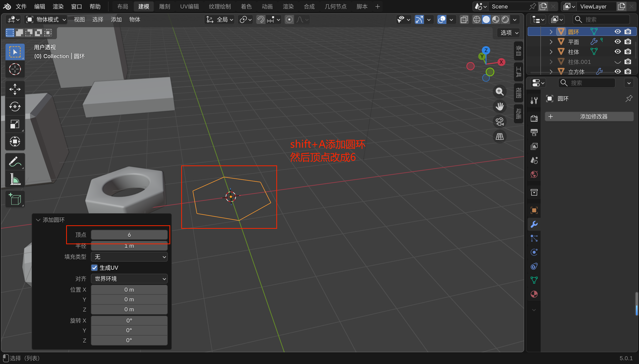The width and height of the screenshot is (639, 364).
Task: Open the 添加 menu in viewport header
Action: (116, 19)
